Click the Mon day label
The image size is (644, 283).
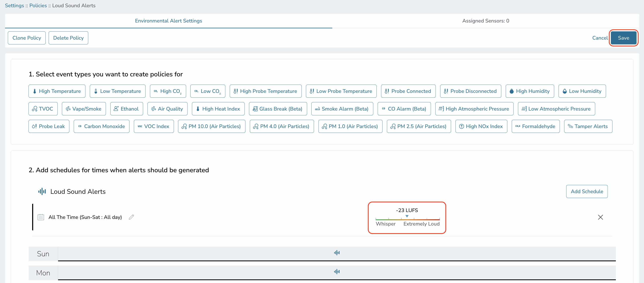tap(43, 273)
